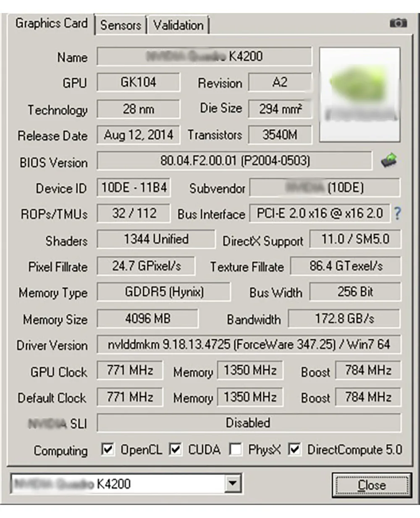Click the Subvendor field (10DE)
420x518 pixels.
click(x=325, y=188)
